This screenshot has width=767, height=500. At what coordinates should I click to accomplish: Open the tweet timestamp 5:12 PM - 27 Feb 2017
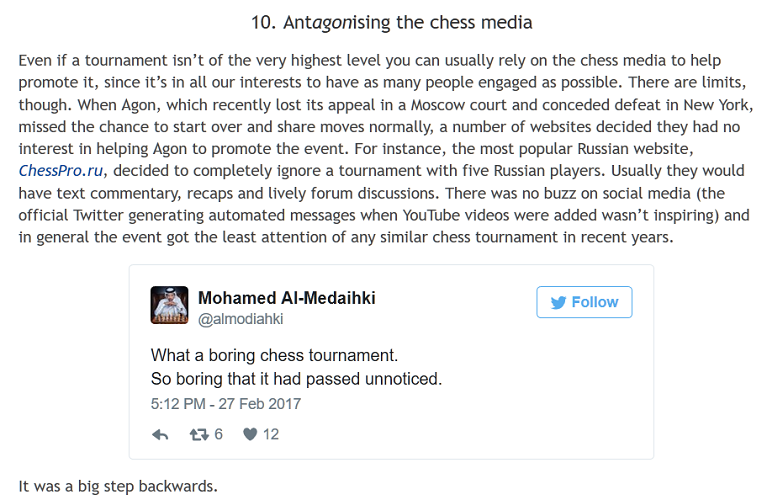225,405
